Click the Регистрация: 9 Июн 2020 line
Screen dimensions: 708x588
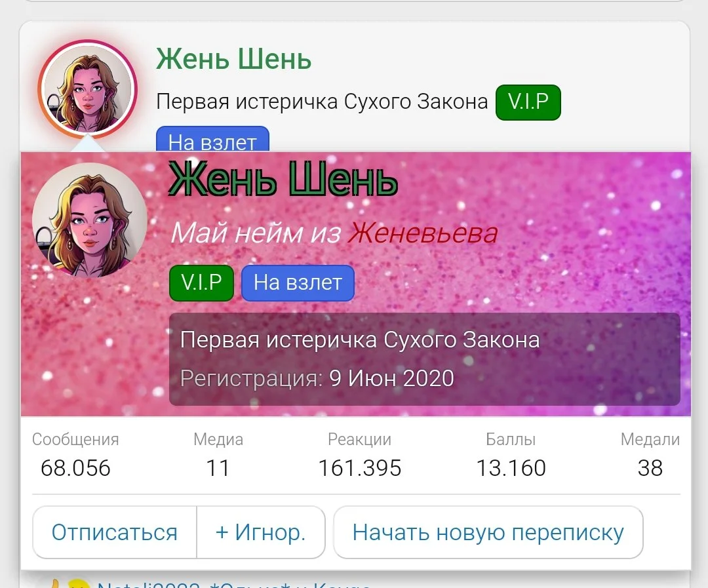point(317,378)
